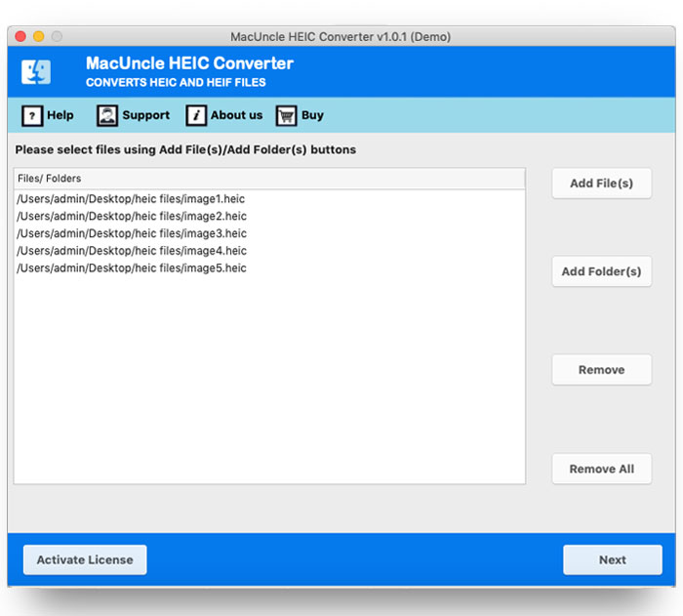Image resolution: width=683 pixels, height=616 pixels.
Task: Click the Files/ Folders column header
Action: (x=269, y=179)
